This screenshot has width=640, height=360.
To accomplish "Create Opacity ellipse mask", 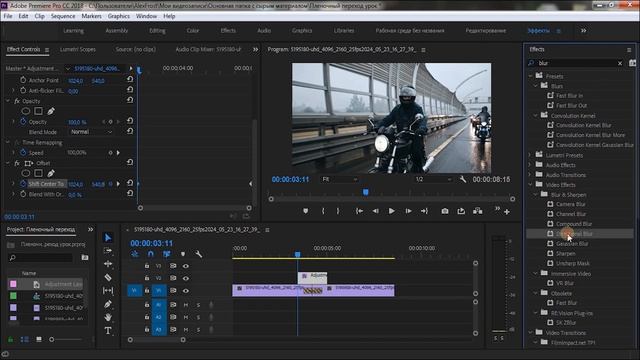I will point(26,111).
